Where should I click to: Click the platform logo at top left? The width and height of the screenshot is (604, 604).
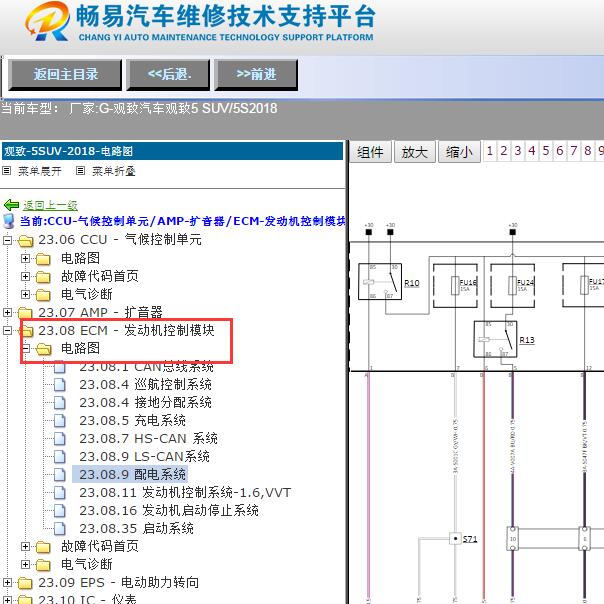click(48, 22)
